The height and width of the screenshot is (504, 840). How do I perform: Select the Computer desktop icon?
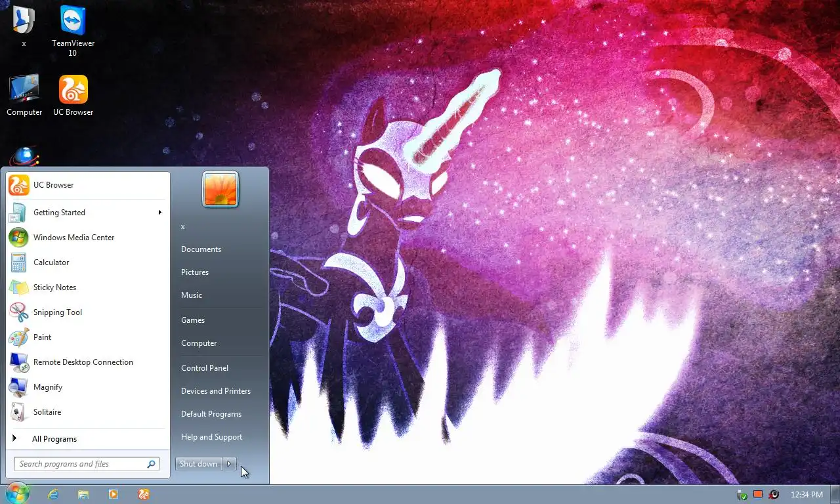(24, 96)
